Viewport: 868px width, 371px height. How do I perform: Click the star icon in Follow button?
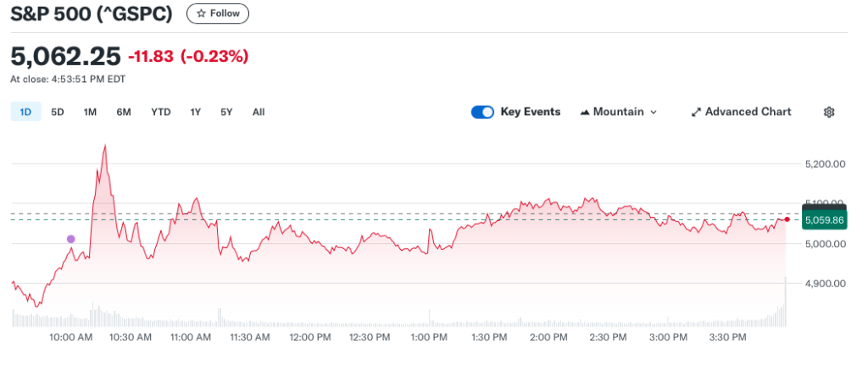tap(201, 14)
